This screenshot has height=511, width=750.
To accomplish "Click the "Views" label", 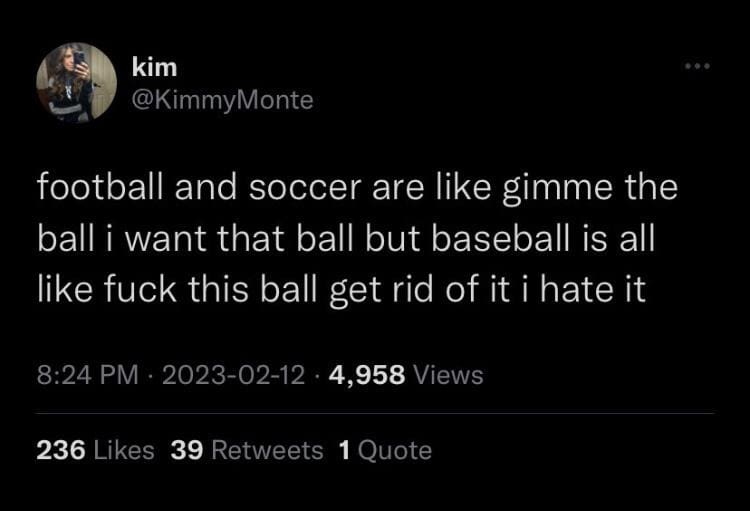I will pyautogui.click(x=448, y=375).
